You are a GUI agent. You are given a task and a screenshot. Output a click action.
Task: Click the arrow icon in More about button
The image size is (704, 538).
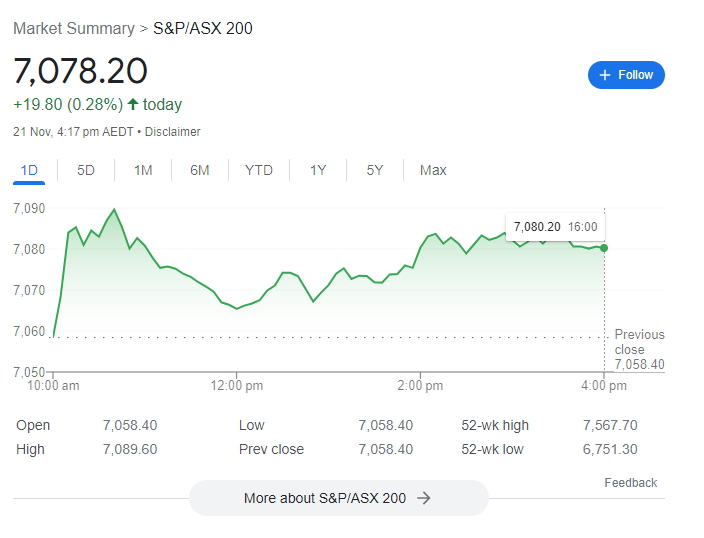point(424,498)
